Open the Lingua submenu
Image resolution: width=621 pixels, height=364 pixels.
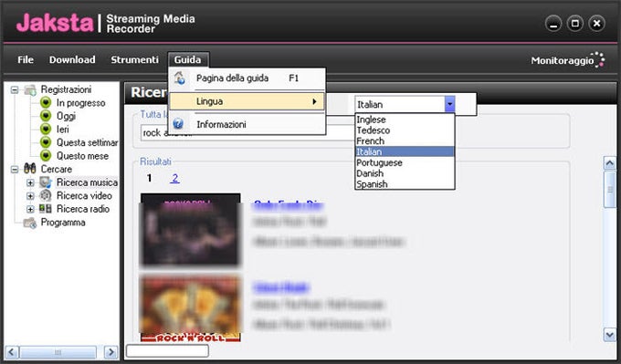coord(247,101)
